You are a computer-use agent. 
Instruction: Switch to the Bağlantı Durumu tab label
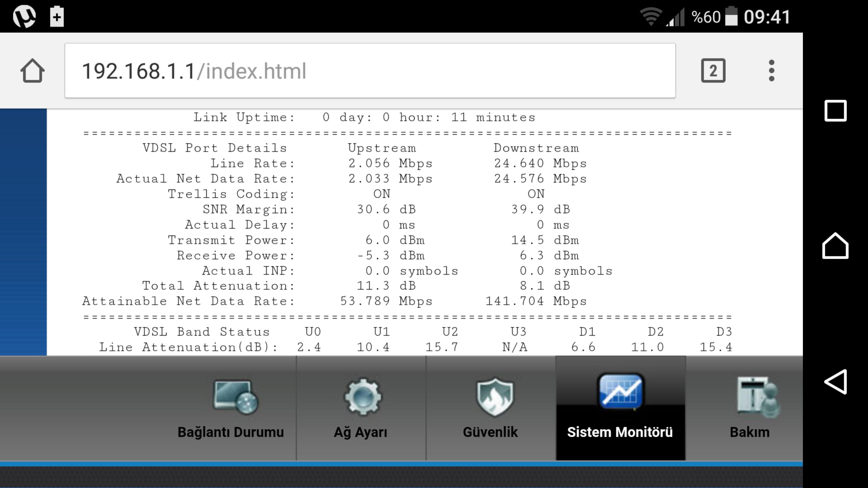[x=231, y=432]
